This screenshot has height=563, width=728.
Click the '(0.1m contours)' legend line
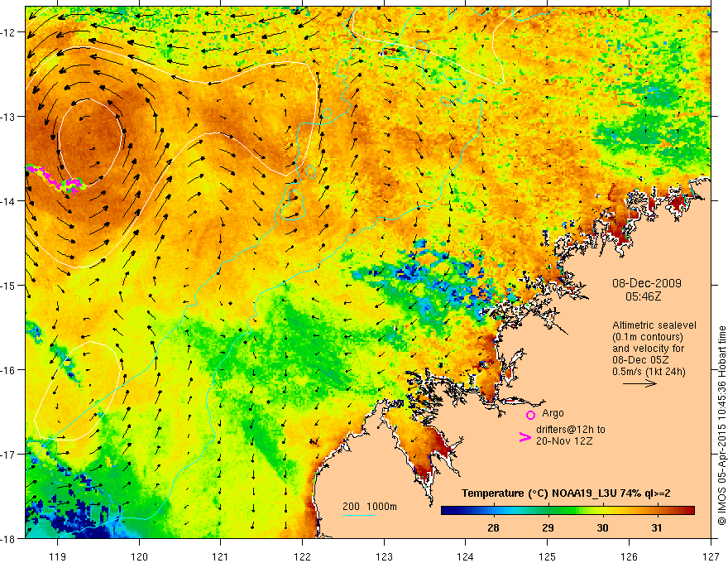[648, 337]
